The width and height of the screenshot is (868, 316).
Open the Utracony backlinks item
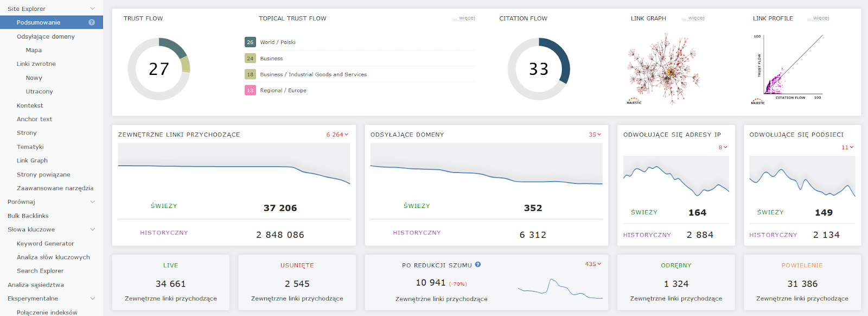(39, 91)
